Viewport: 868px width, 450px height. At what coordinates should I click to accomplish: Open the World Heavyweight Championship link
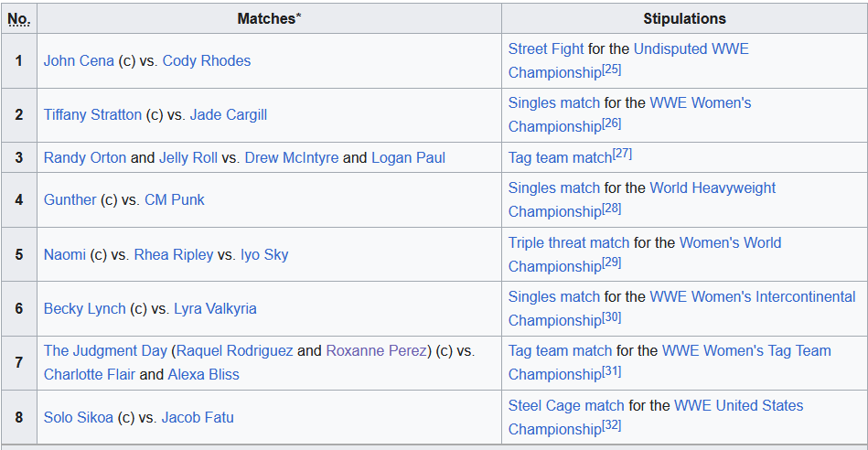pyautogui.click(x=642, y=199)
